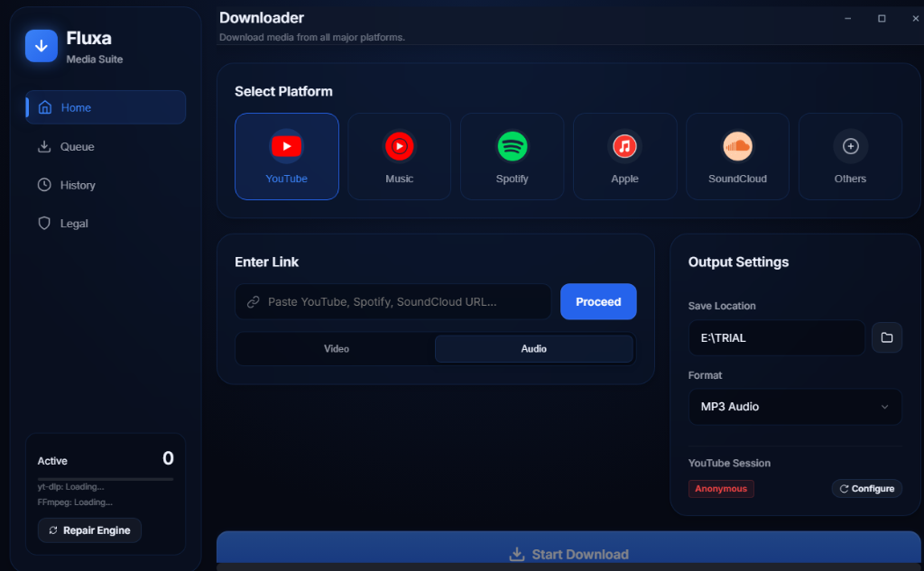Click the Active downloads progress bar

[106, 479]
